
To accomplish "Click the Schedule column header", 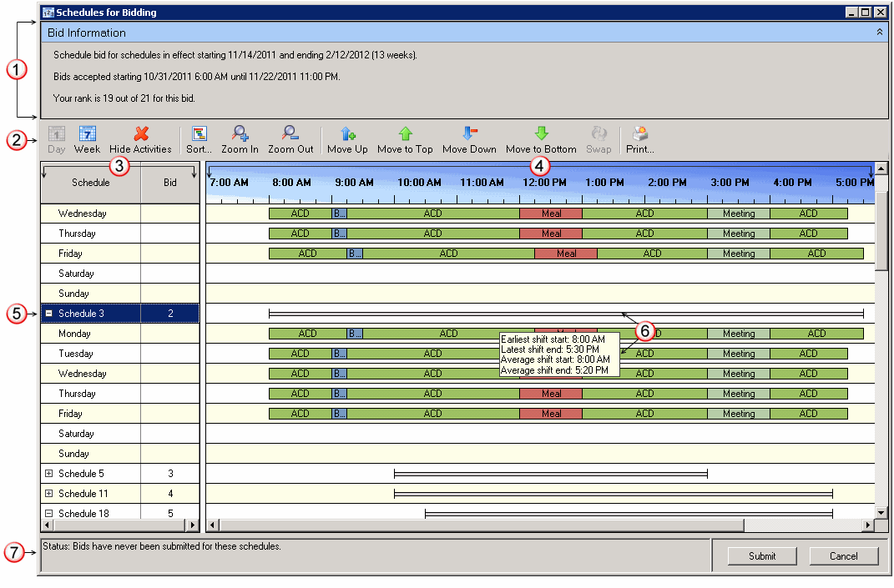I will point(90,183).
